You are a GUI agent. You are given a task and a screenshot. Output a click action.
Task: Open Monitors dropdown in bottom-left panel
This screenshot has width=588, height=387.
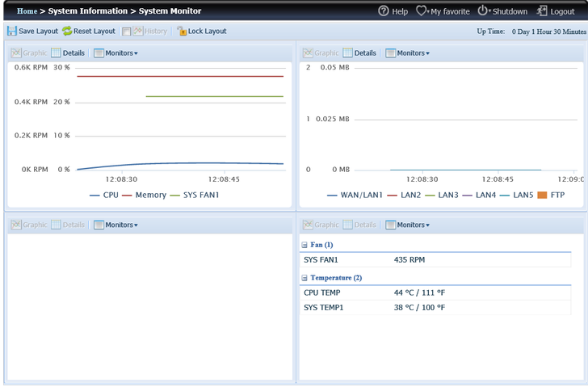pos(115,225)
